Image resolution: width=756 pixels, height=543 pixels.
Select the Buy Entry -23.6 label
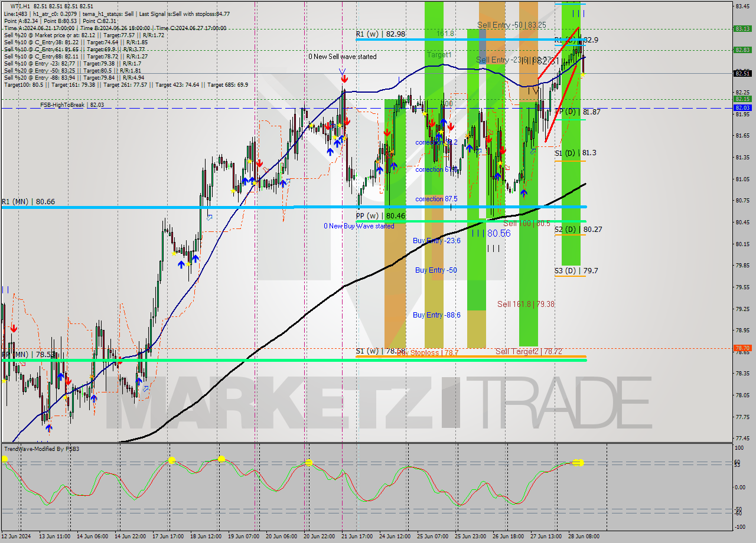436,241
